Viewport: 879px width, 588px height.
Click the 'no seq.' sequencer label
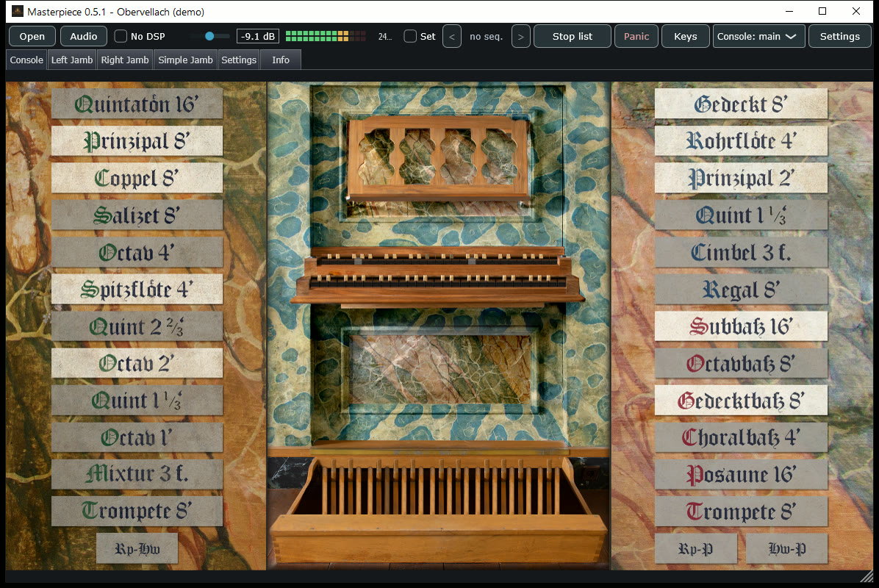click(486, 37)
